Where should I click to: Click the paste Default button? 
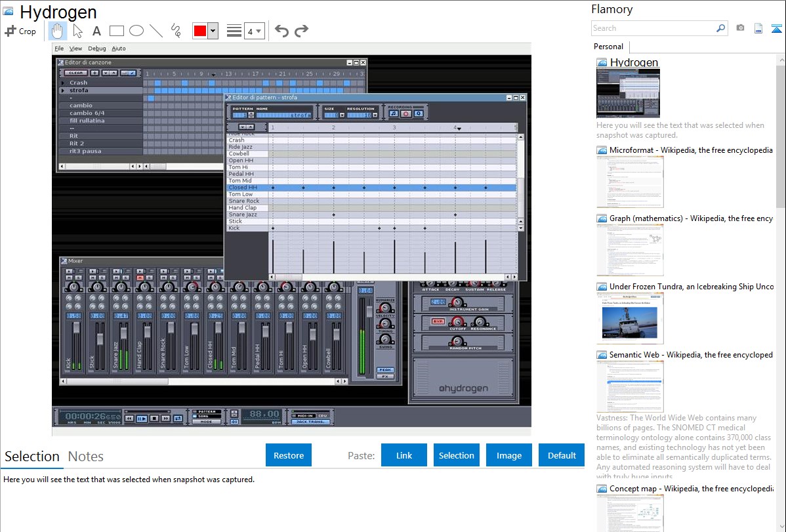(x=562, y=455)
